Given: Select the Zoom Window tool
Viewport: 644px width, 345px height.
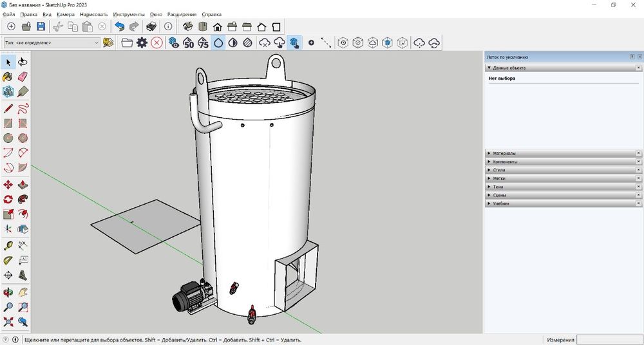Looking at the screenshot, I should [23, 307].
